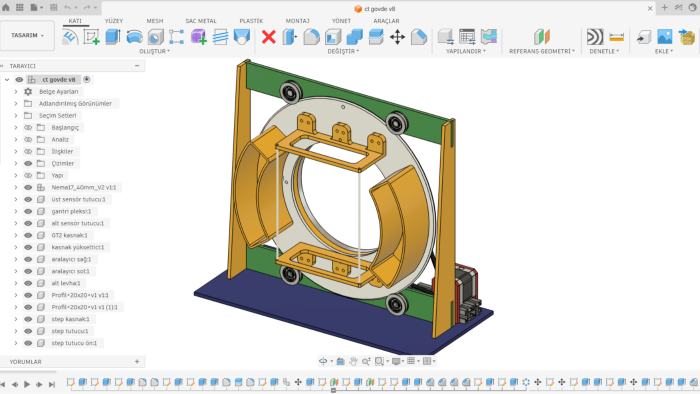This screenshot has height=394, width=700.
Task: Hide the ct govde v8 root component
Action: pyautogui.click(x=19, y=79)
